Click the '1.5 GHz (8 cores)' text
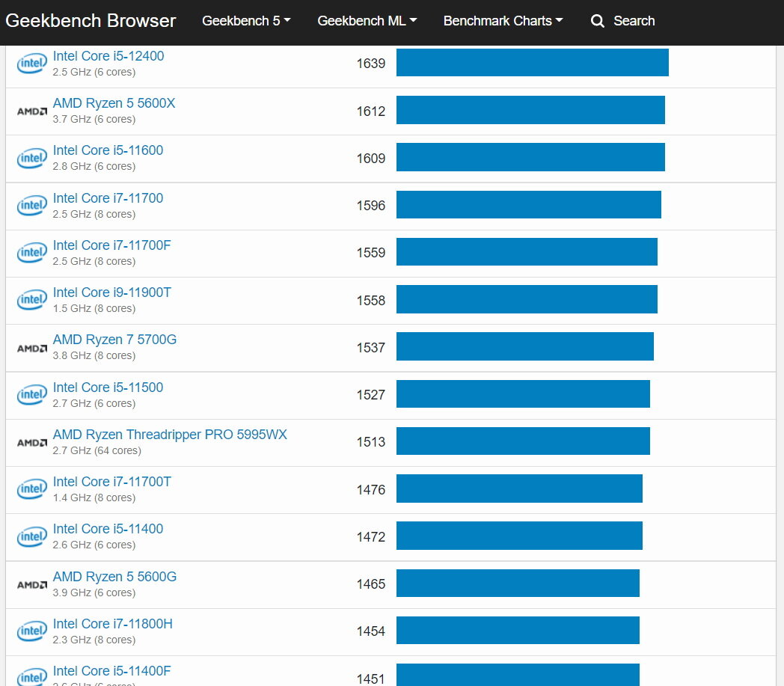Viewport: 784px width, 686px height. point(94,308)
